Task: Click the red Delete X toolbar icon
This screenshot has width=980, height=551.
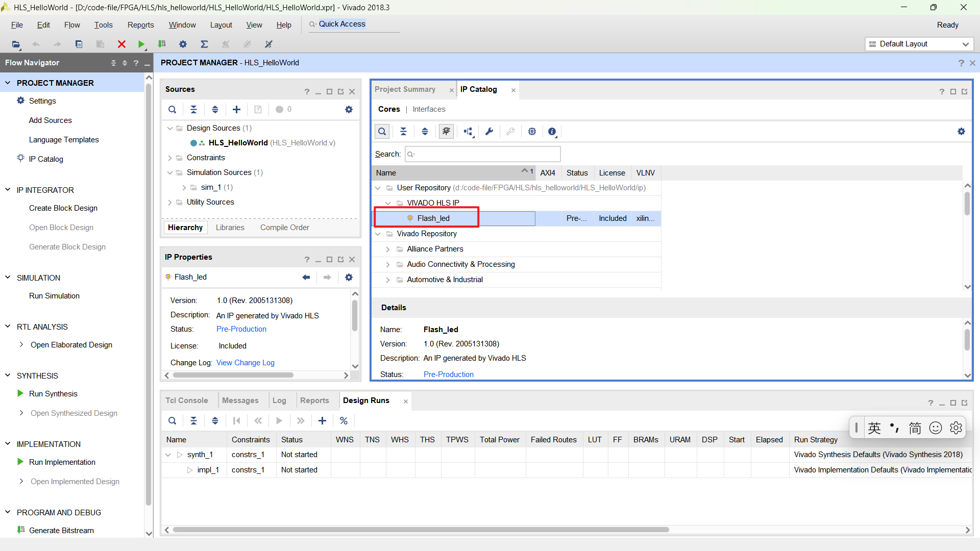Action: [121, 44]
